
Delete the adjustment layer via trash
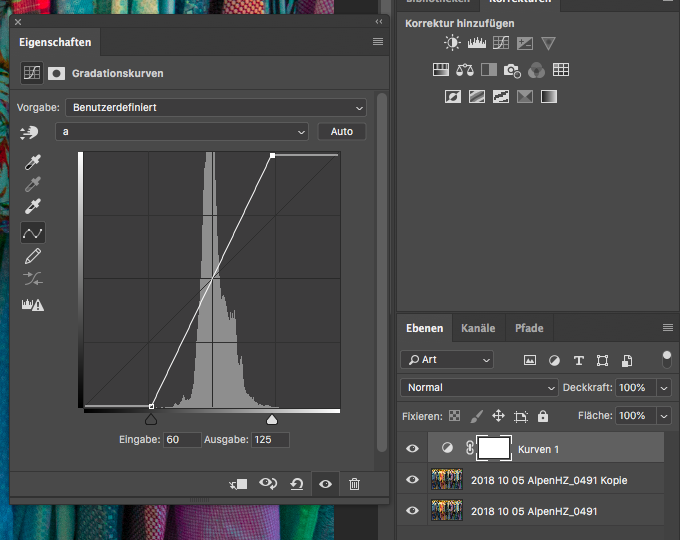click(354, 484)
